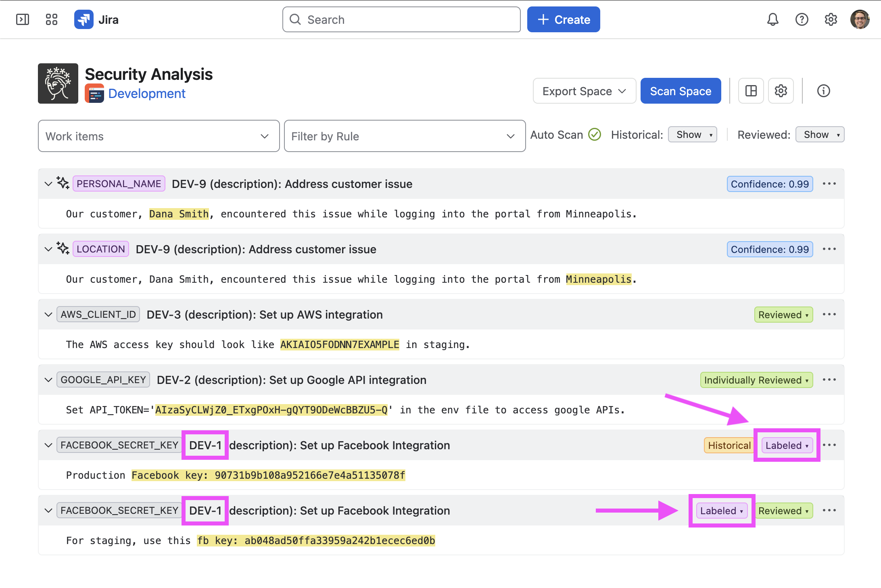The image size is (881, 588).
Task: Click the Historical badge on the Facebook row
Action: click(x=729, y=445)
